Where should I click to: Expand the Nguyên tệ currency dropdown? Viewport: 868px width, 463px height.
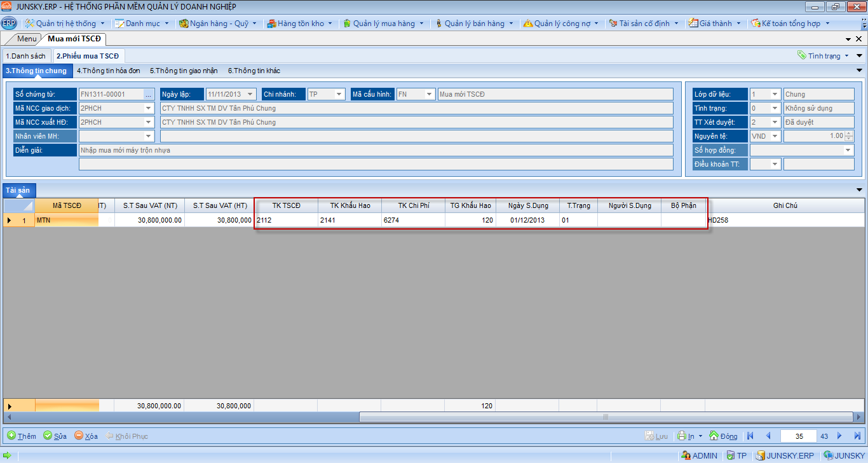[775, 136]
